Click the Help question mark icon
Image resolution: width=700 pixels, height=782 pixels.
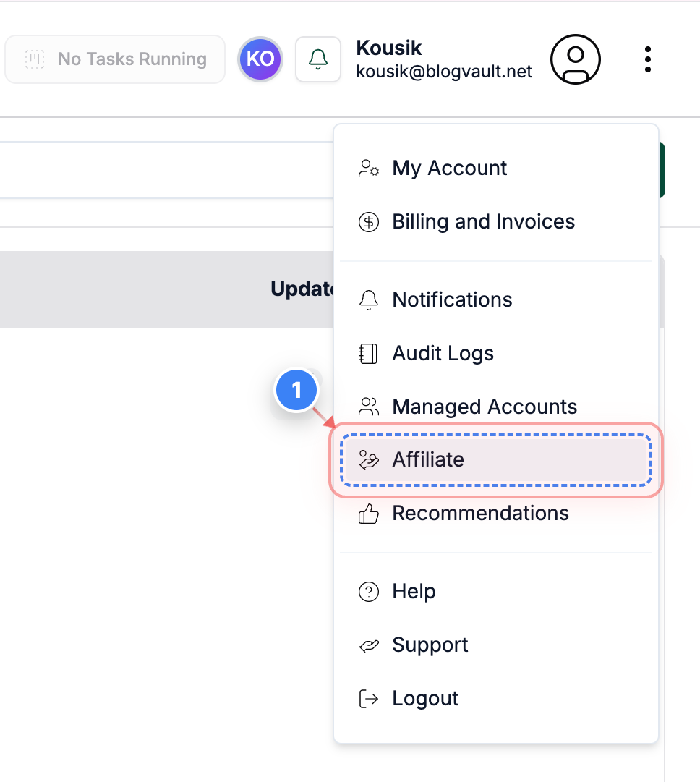[369, 591]
